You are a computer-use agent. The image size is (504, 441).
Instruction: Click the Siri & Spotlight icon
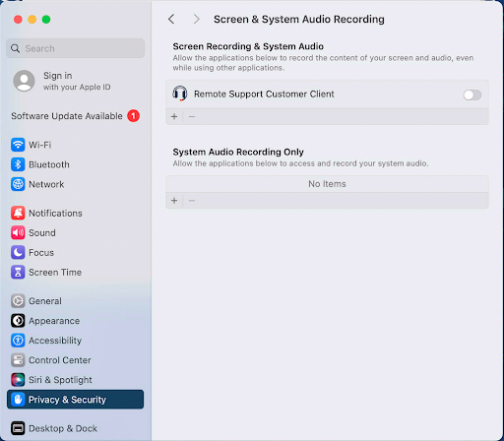tap(18, 380)
